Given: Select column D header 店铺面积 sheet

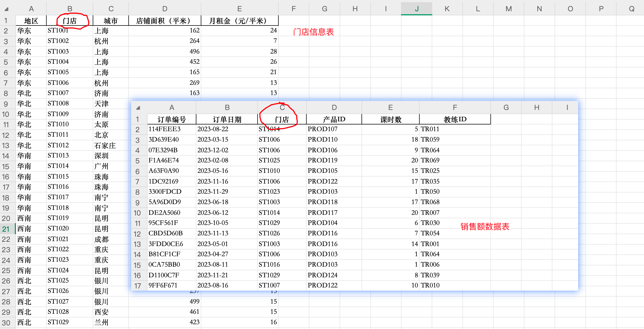Looking at the screenshot, I should click(x=165, y=9).
